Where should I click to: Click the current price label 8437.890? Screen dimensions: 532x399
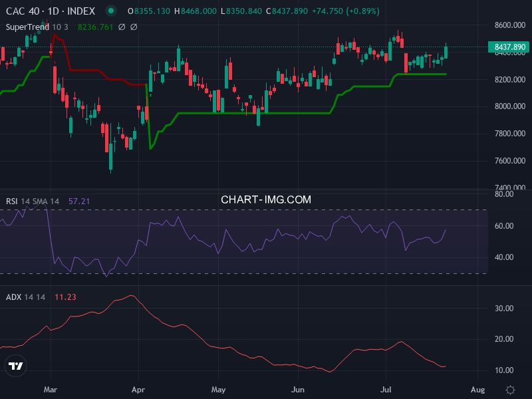[508, 47]
